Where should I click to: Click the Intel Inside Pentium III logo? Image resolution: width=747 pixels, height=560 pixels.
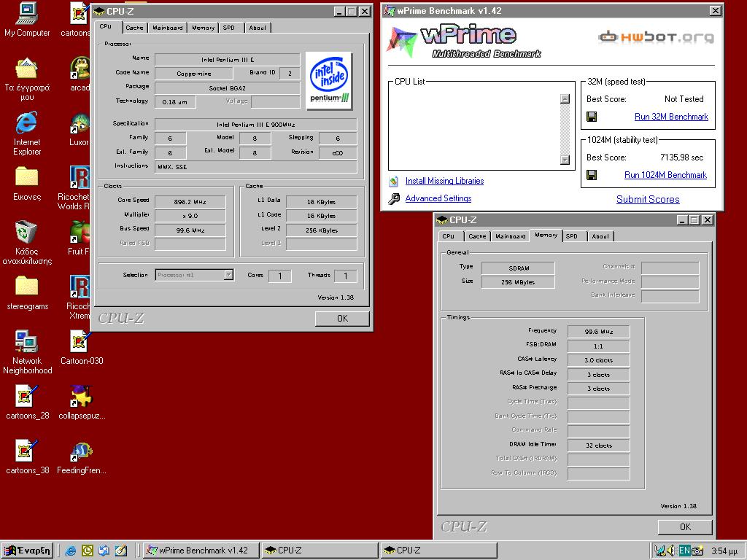coord(329,80)
